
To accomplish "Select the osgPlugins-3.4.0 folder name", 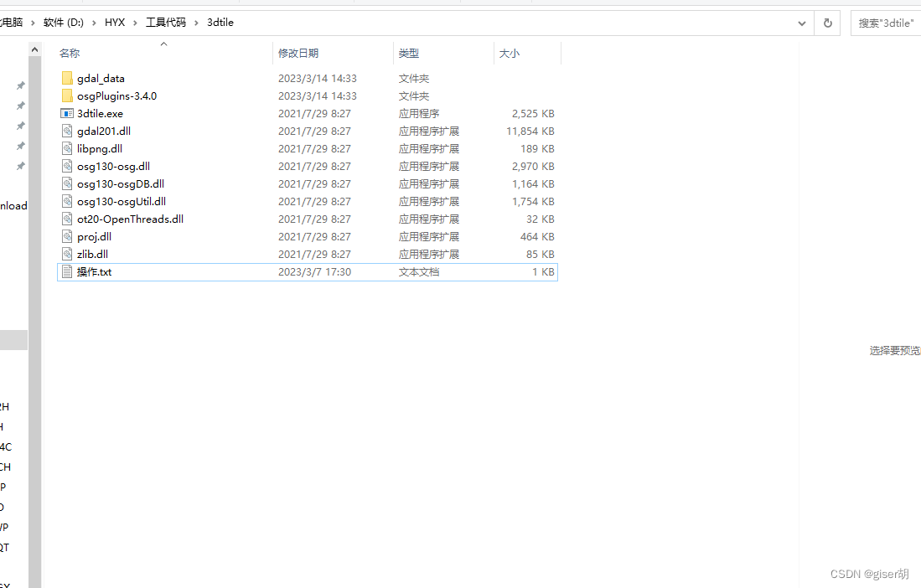I will (x=116, y=95).
